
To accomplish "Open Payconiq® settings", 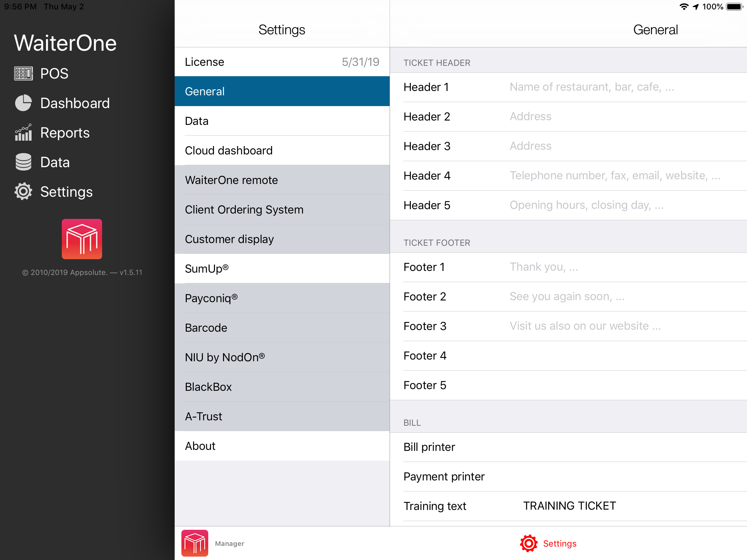I will [x=282, y=298].
